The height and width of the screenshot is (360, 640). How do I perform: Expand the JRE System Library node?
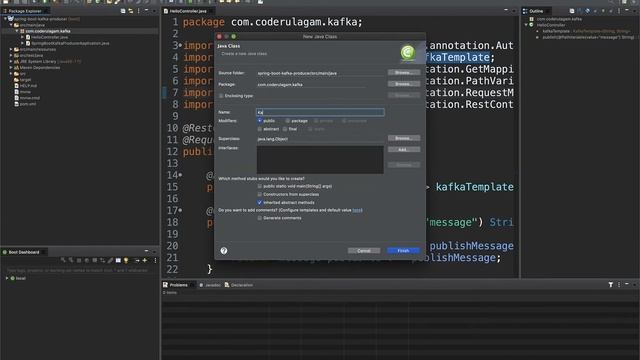(11, 62)
